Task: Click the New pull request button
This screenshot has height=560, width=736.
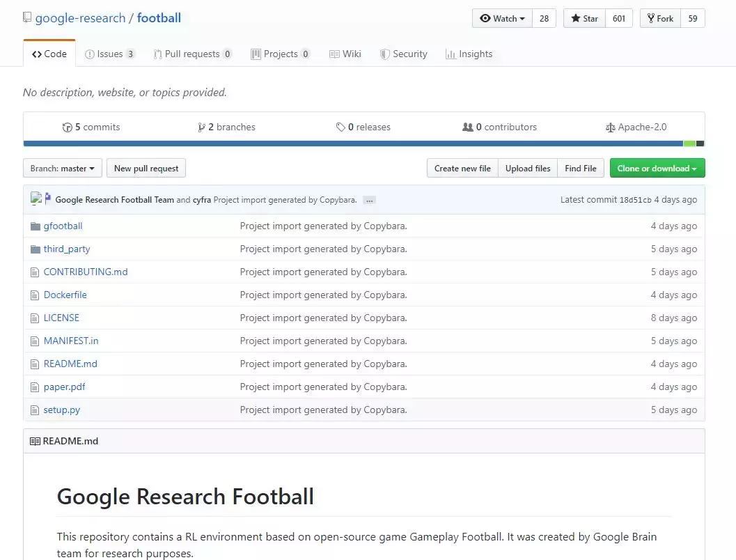Action: click(146, 168)
